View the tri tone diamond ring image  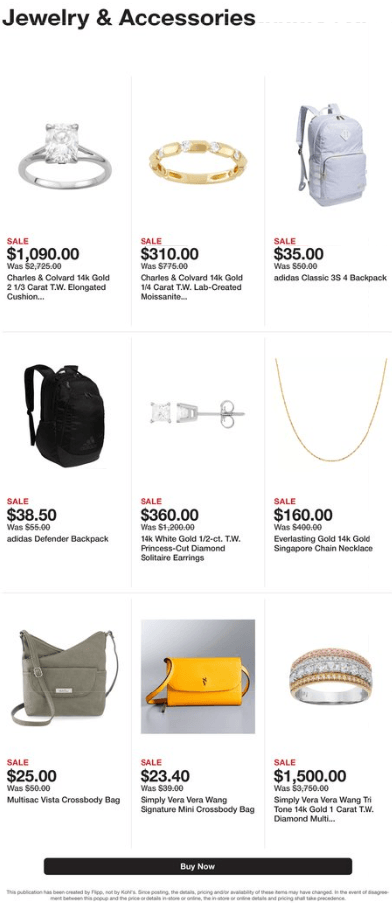(331, 677)
